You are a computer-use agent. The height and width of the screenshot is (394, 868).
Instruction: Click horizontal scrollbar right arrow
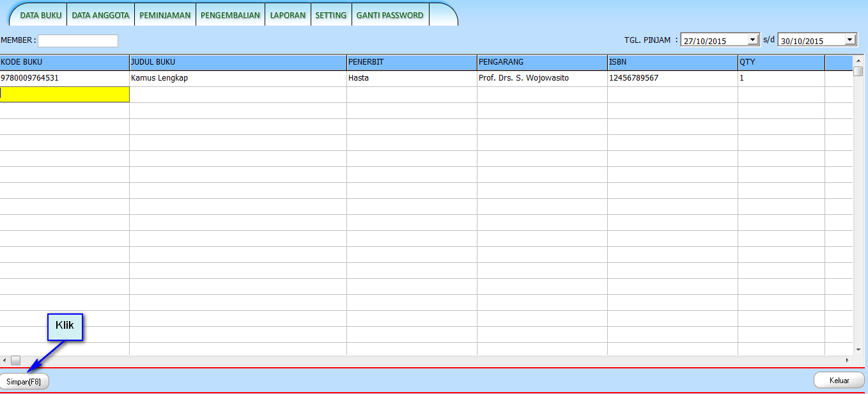[x=848, y=361]
